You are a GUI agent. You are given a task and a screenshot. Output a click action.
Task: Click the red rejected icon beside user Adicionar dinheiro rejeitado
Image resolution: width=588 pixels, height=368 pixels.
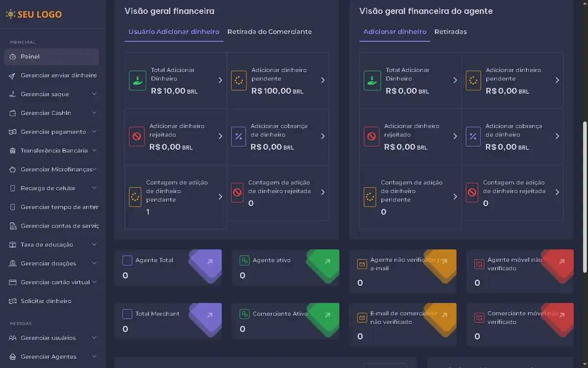137,136
